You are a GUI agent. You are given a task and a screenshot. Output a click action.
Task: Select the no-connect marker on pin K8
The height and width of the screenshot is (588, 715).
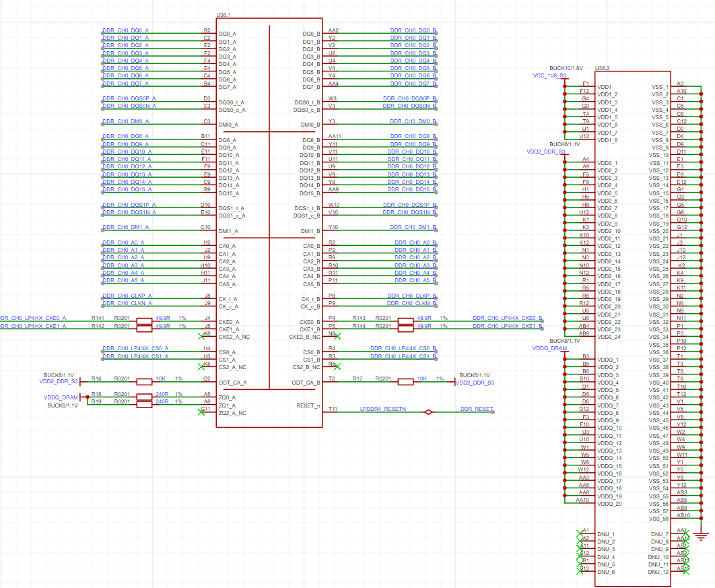[x=201, y=336]
